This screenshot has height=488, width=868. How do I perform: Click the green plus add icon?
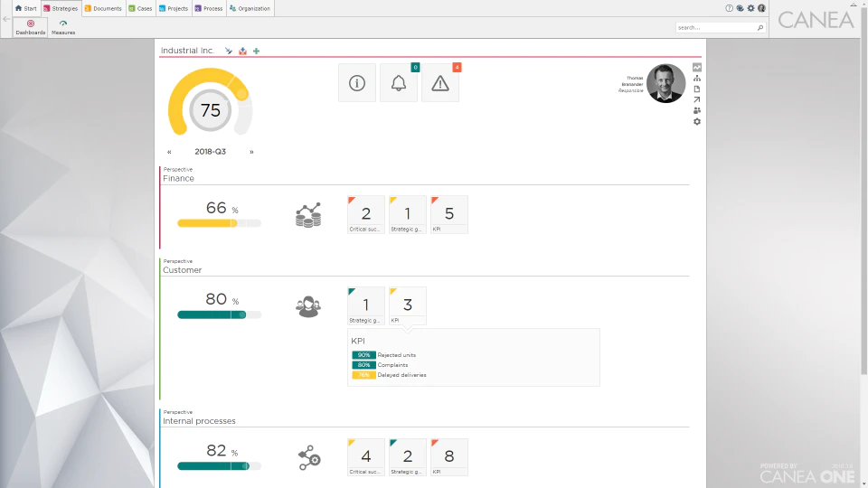(256, 51)
